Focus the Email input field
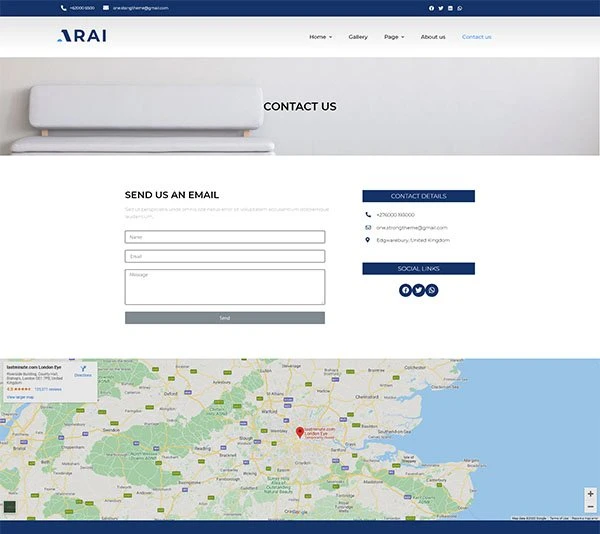The image size is (600, 534). 224,256
